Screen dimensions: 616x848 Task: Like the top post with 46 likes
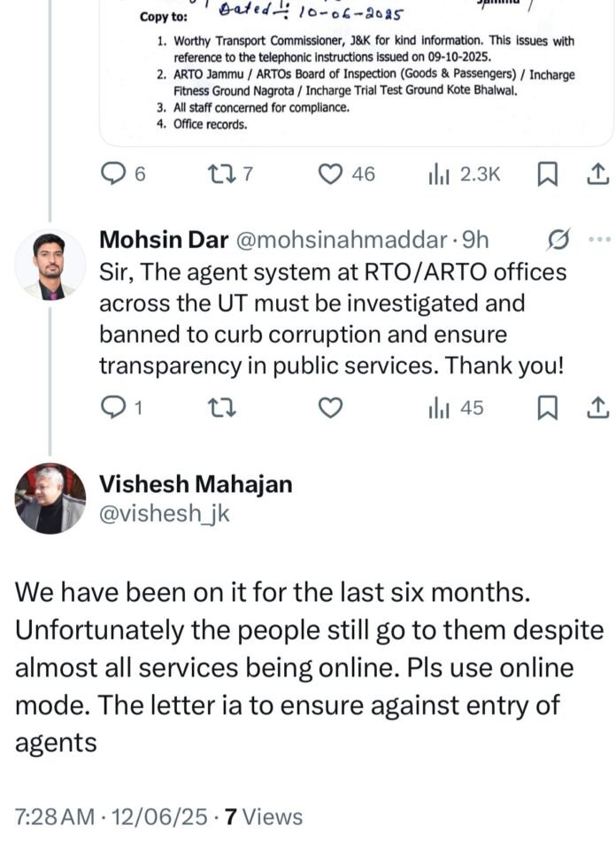[331, 174]
